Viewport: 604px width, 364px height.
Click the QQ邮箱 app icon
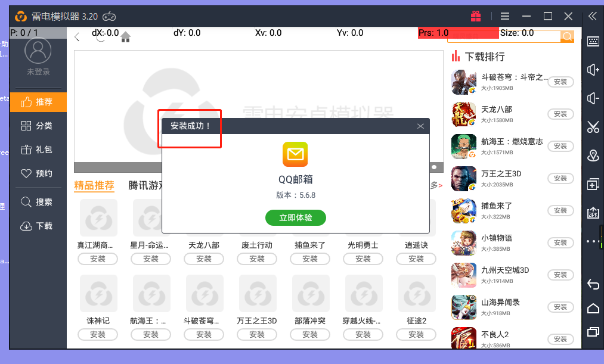(x=295, y=154)
